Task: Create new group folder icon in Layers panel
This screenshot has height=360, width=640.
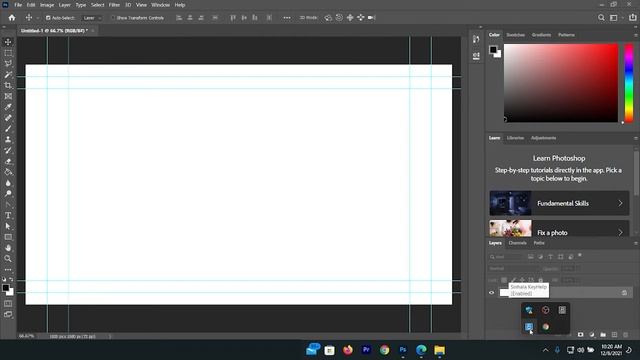Action: (603, 335)
